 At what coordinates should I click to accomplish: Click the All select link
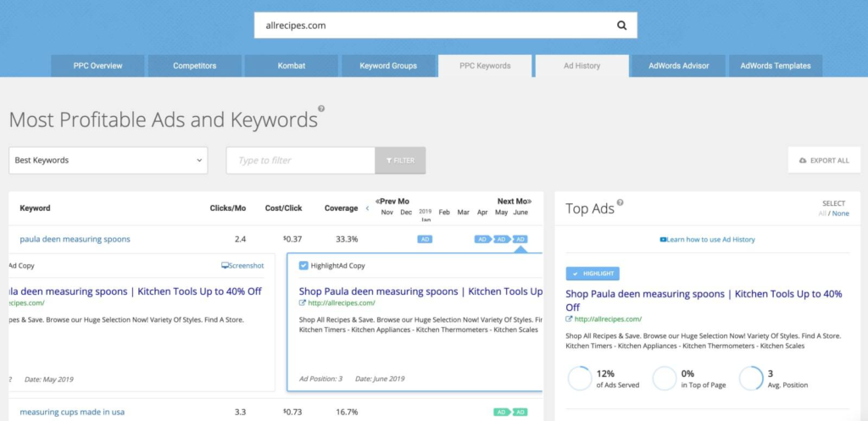(x=822, y=213)
